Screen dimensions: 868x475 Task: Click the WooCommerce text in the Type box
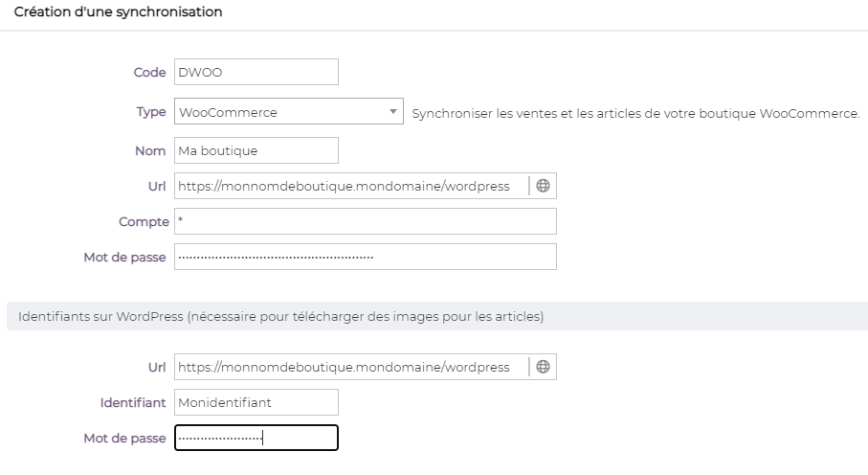[x=230, y=112]
